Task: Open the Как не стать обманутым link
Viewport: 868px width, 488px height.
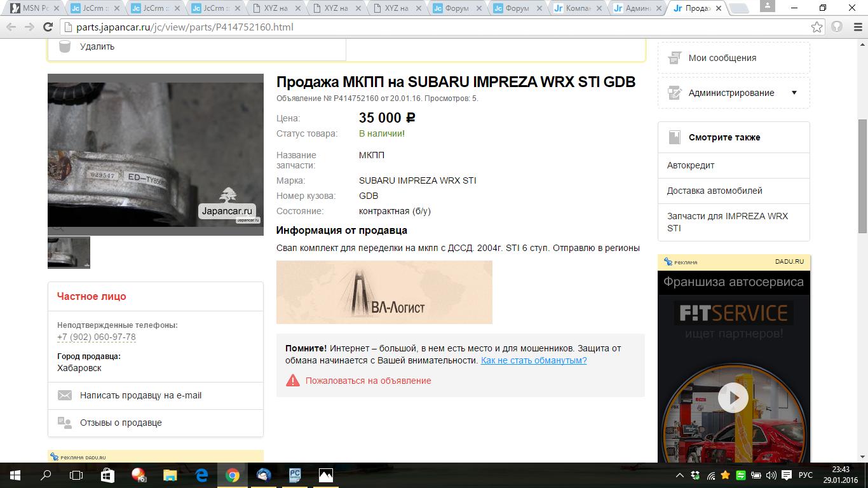Action: point(533,360)
